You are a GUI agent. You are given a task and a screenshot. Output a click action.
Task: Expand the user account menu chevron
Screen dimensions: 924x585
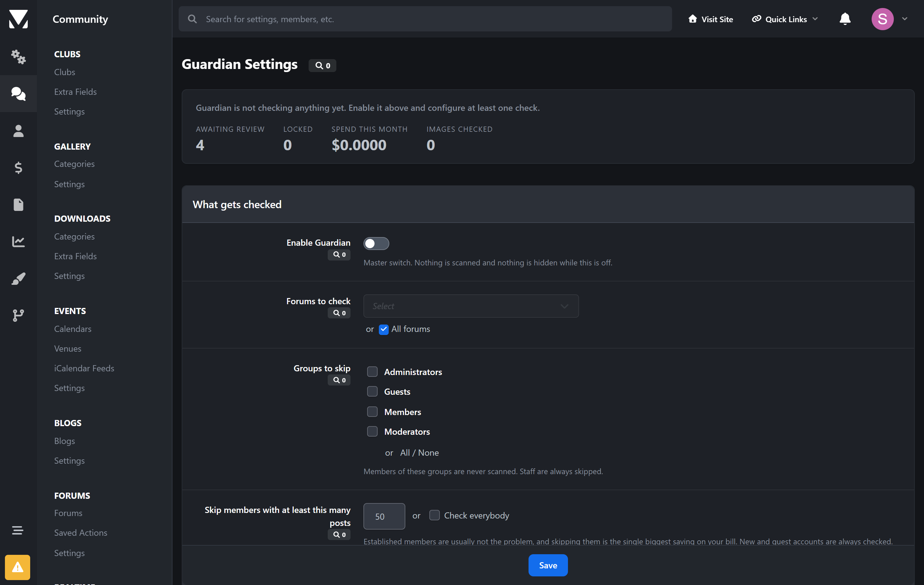(904, 19)
